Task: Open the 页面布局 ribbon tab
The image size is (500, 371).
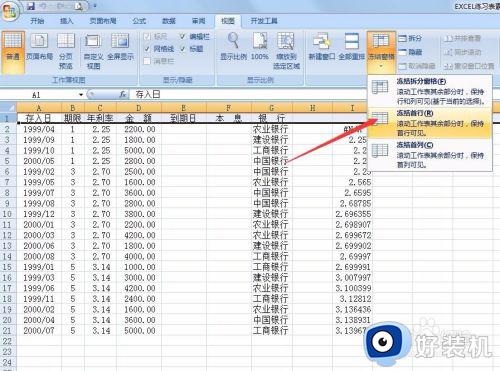Action: click(103, 21)
